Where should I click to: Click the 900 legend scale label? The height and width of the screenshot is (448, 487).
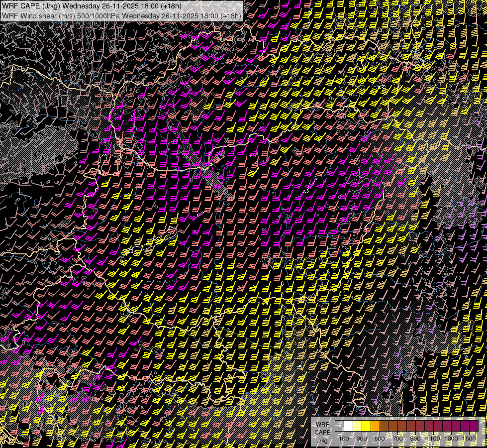coord(415,439)
